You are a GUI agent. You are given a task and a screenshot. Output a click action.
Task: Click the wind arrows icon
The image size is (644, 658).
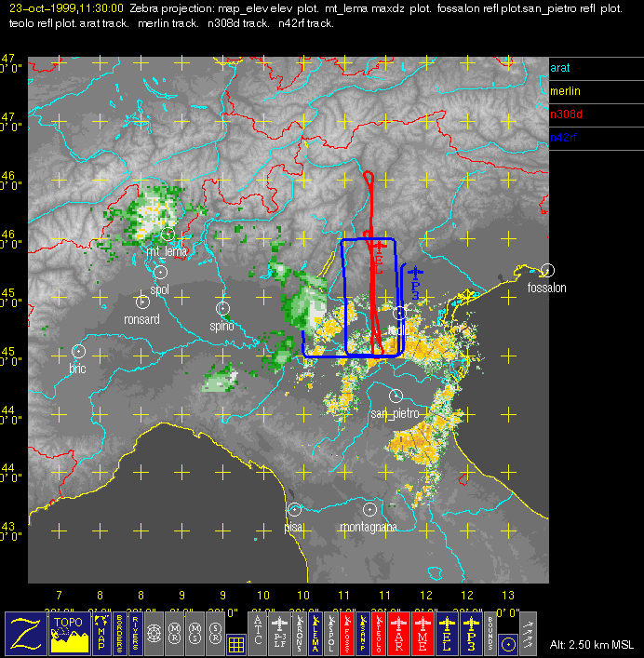(x=529, y=634)
